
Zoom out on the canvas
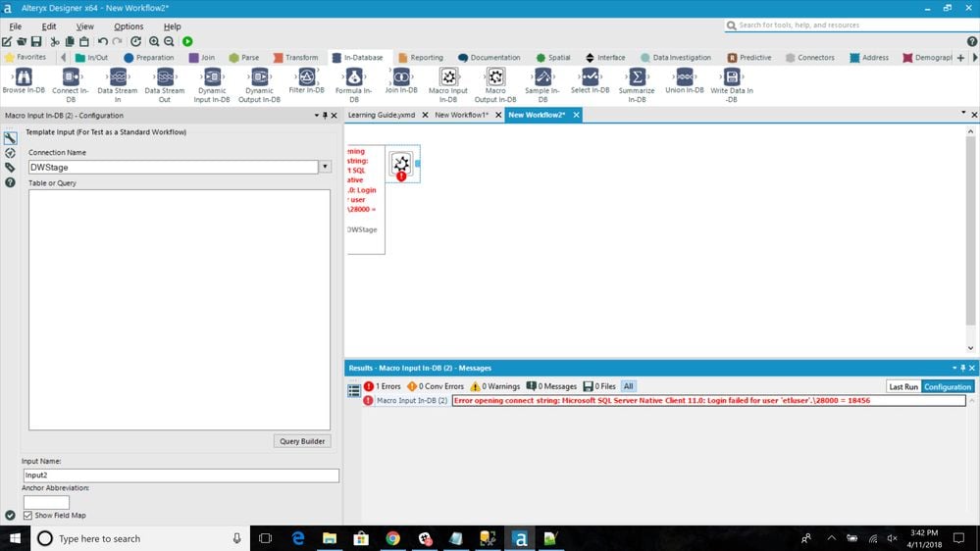coord(169,41)
